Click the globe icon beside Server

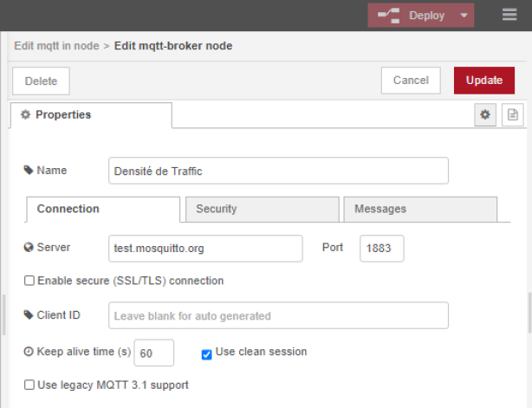[x=29, y=247]
